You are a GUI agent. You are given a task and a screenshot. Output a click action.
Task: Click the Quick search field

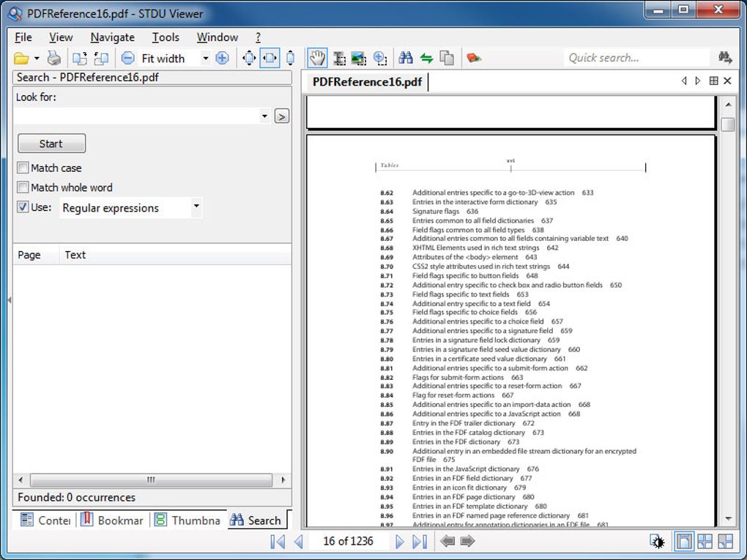(636, 58)
